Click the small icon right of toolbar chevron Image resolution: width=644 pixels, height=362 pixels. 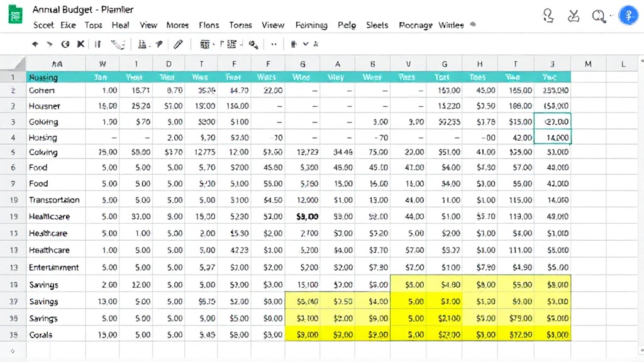point(316,44)
